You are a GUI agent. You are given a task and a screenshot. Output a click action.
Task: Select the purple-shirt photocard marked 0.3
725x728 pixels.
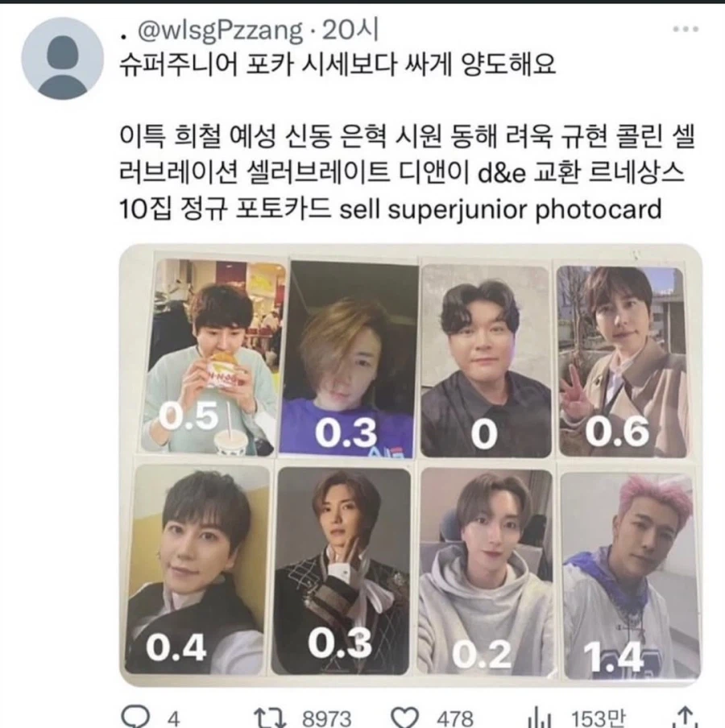tap(349, 359)
